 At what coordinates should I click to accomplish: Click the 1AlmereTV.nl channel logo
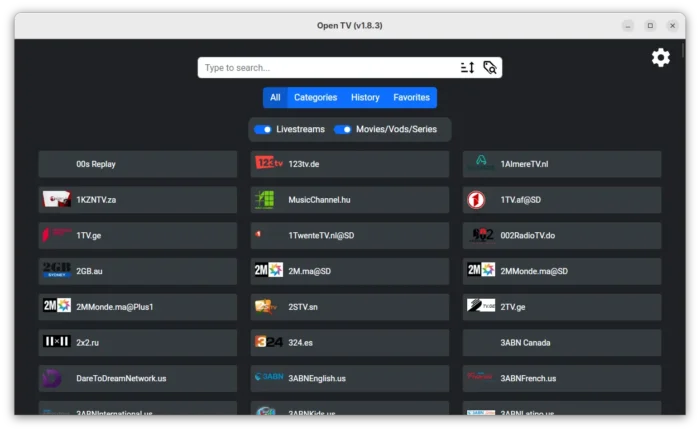pyautogui.click(x=480, y=164)
